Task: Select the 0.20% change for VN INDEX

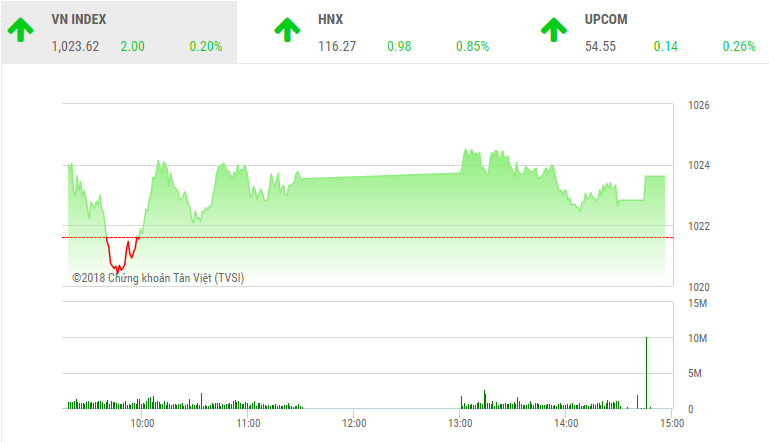Action: click(x=205, y=46)
